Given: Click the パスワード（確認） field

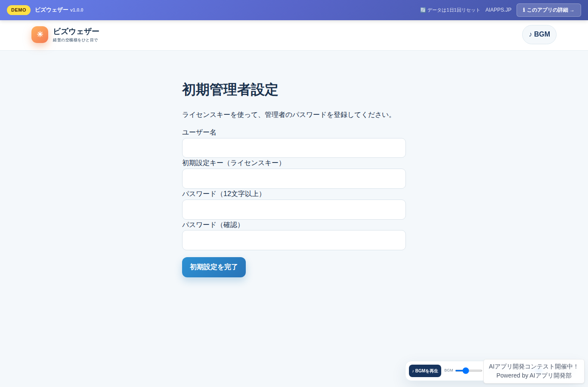Looking at the screenshot, I should tap(294, 240).
